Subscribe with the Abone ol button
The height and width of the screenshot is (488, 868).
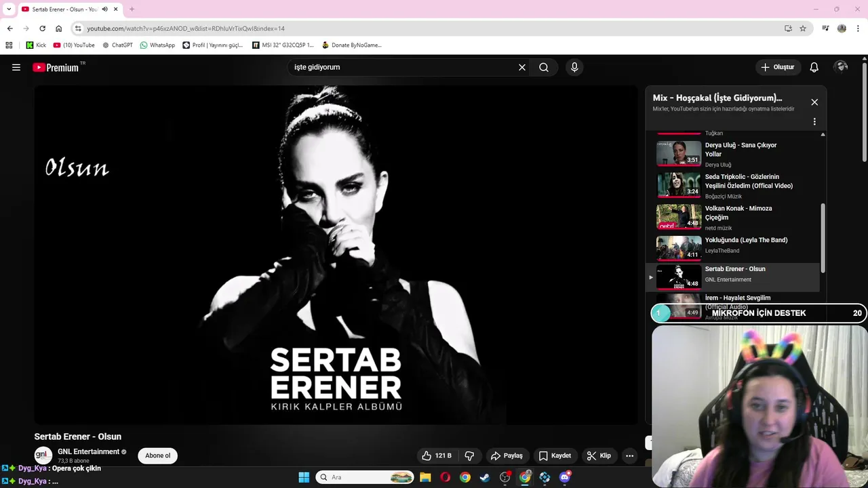click(x=157, y=455)
